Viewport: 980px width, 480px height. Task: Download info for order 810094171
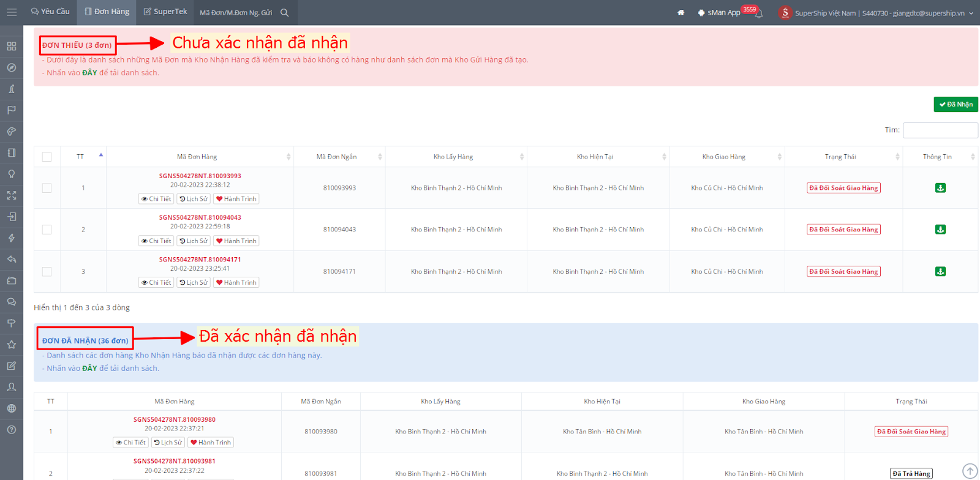[x=940, y=271]
